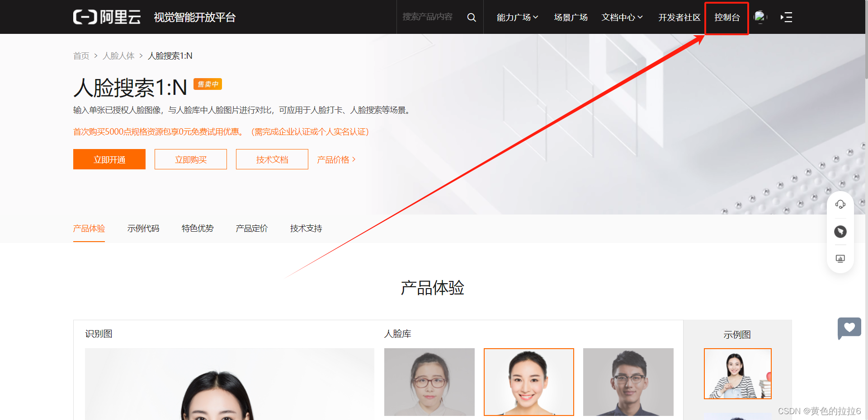Open the header list menu icon
The image size is (868, 420).
(786, 17)
